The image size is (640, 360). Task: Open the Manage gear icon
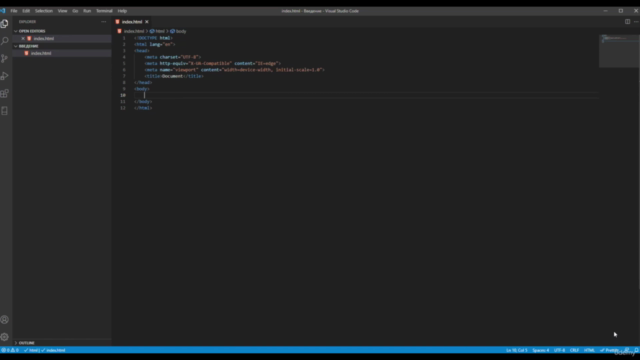click(4, 337)
